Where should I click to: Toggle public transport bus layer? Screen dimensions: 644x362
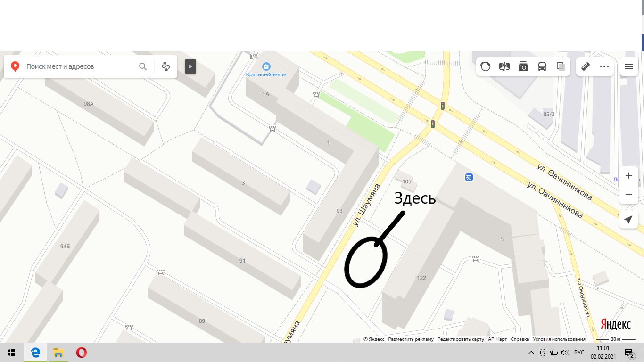coord(542,66)
